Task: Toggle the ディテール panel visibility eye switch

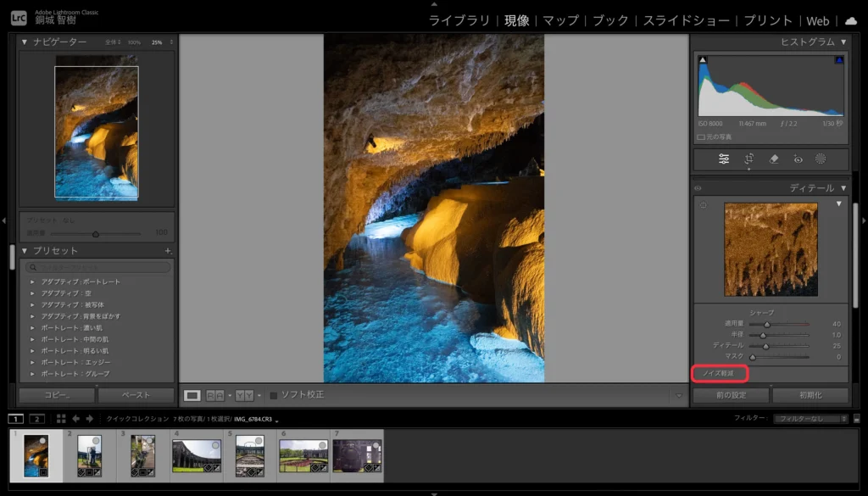Action: point(698,188)
